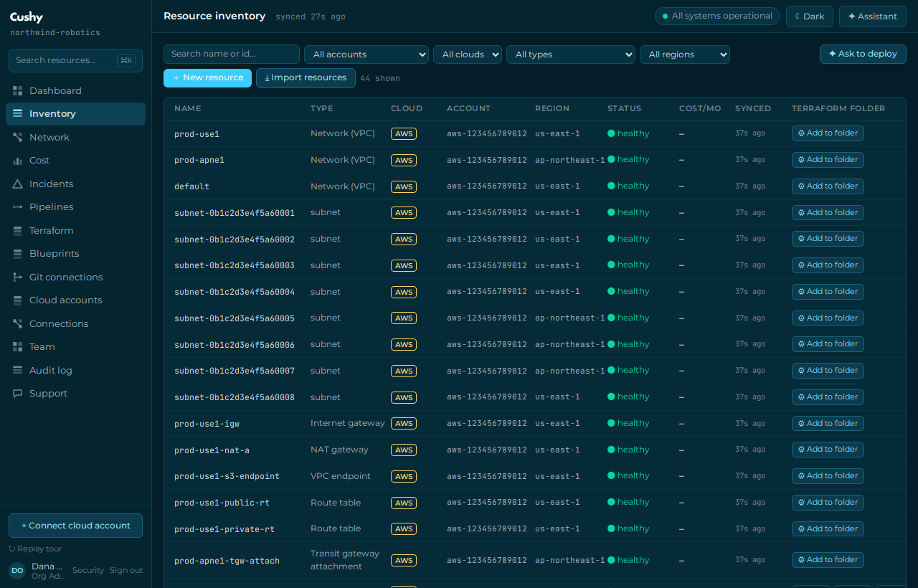Click Replay tour link
Screen dimensions: 918x588
pyautogui.click(x=36, y=549)
